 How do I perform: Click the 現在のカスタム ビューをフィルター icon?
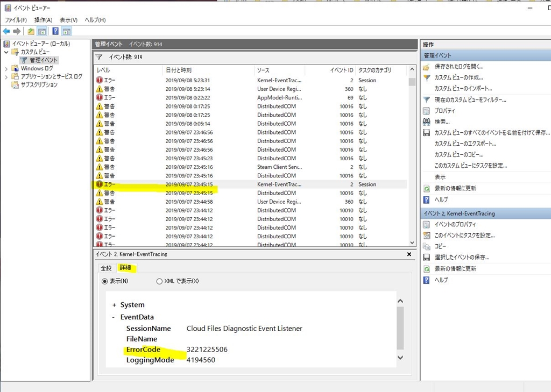pos(426,100)
